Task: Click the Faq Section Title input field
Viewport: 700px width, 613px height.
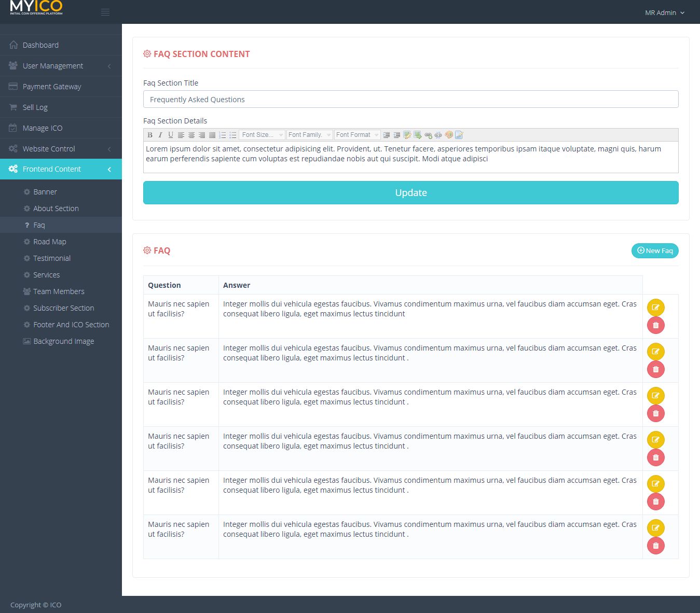Action: [411, 99]
